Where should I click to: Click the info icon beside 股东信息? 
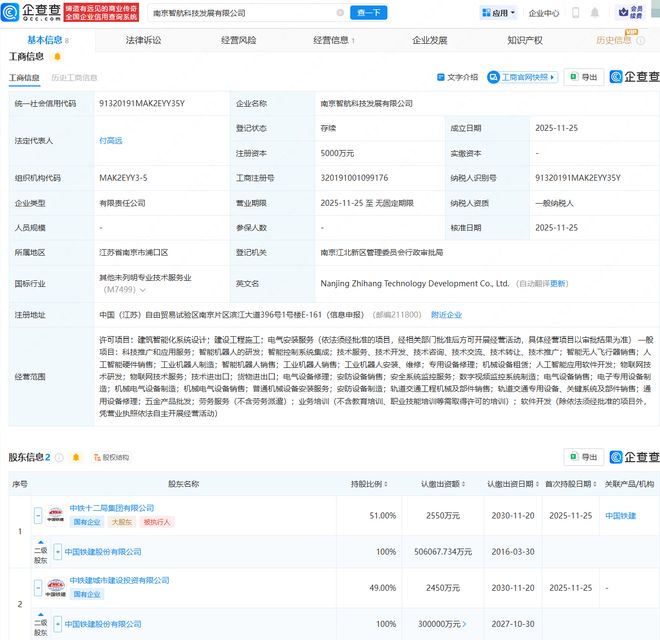(x=59, y=457)
